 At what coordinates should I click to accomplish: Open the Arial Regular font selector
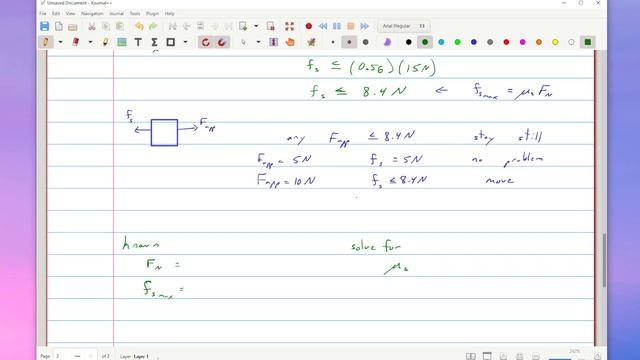click(x=403, y=26)
